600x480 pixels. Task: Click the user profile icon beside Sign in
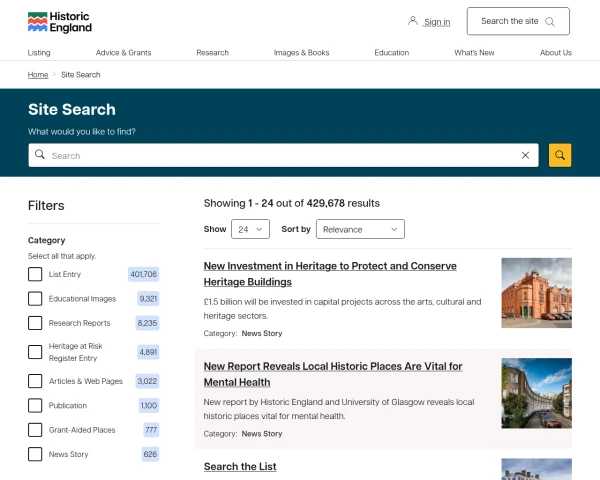pyautogui.click(x=413, y=21)
